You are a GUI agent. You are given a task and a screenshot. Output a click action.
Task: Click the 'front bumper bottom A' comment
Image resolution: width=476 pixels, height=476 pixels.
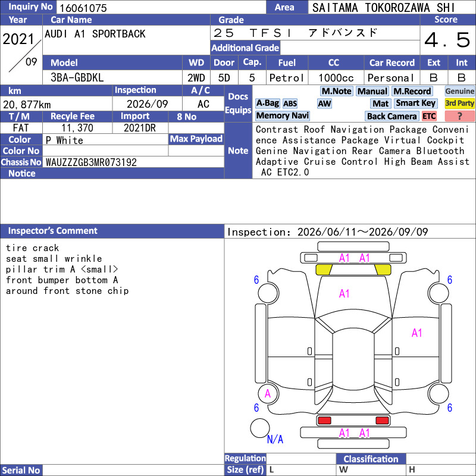62,280
